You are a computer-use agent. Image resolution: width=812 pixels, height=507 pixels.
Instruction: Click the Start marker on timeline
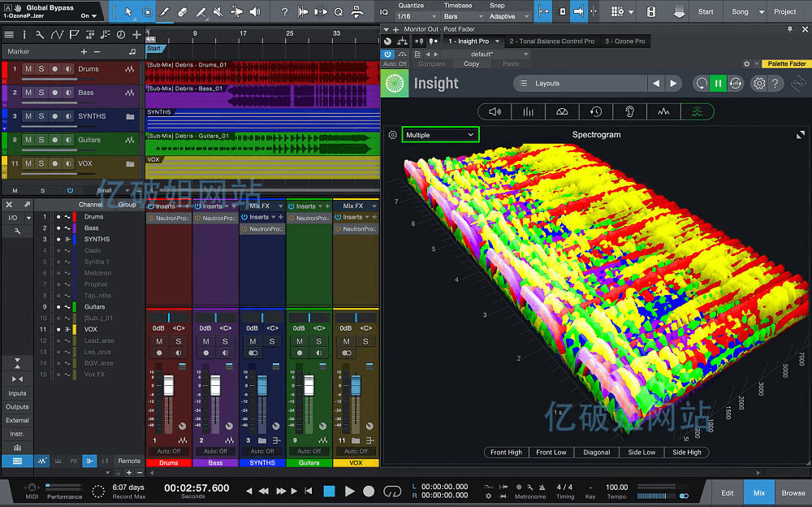point(154,48)
